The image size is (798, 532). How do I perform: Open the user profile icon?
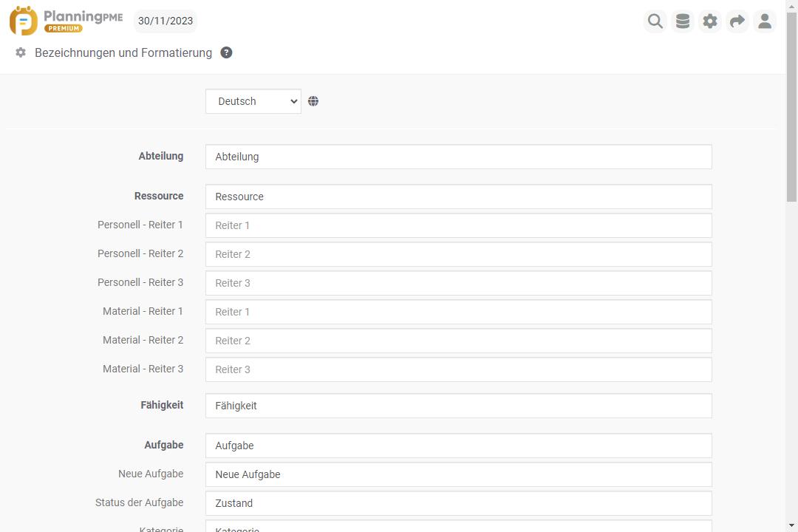pyautogui.click(x=765, y=21)
